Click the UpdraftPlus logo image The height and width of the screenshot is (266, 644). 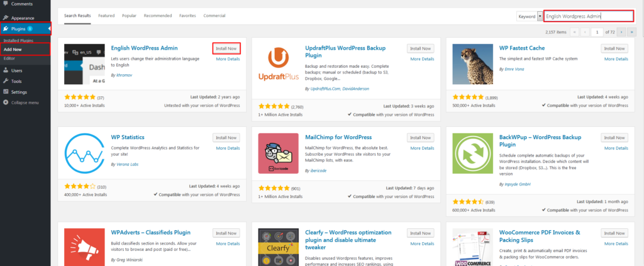pos(279,64)
